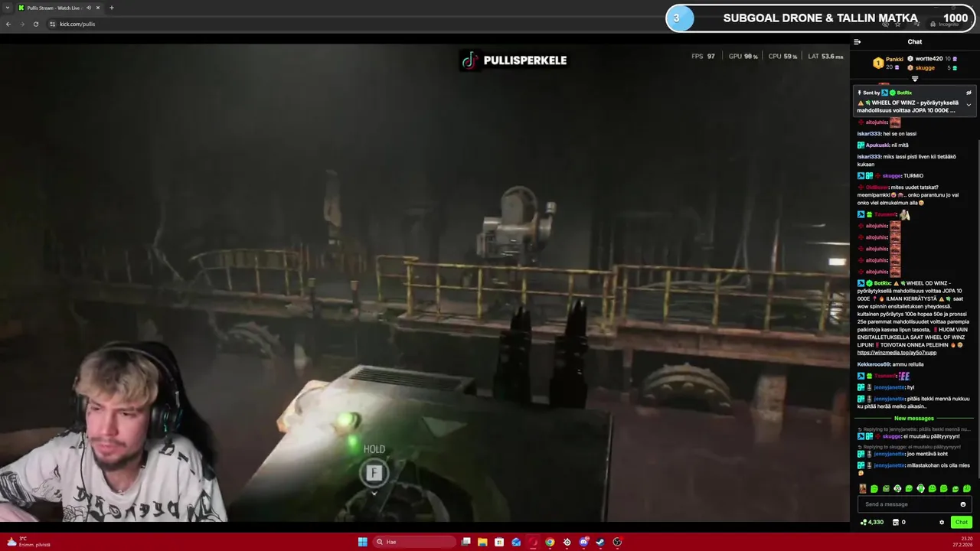This screenshot has width=980, height=551.
Task: Open the emoji picker in message field
Action: pos(963,504)
